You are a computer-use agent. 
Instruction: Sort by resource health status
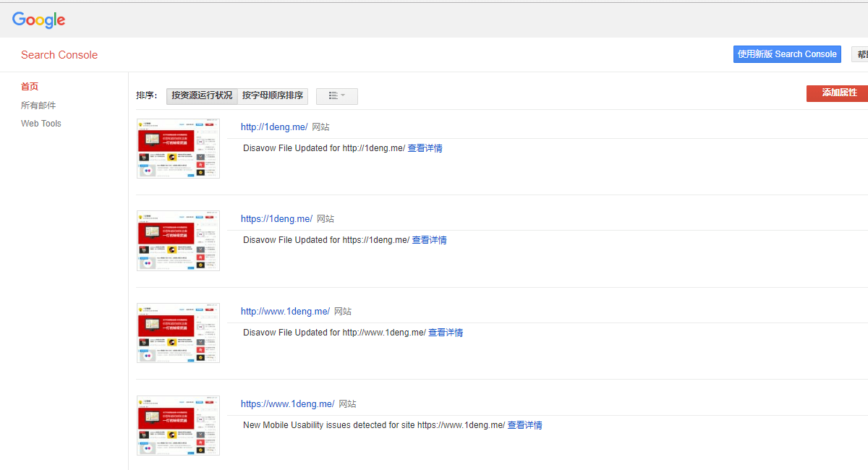[202, 95]
